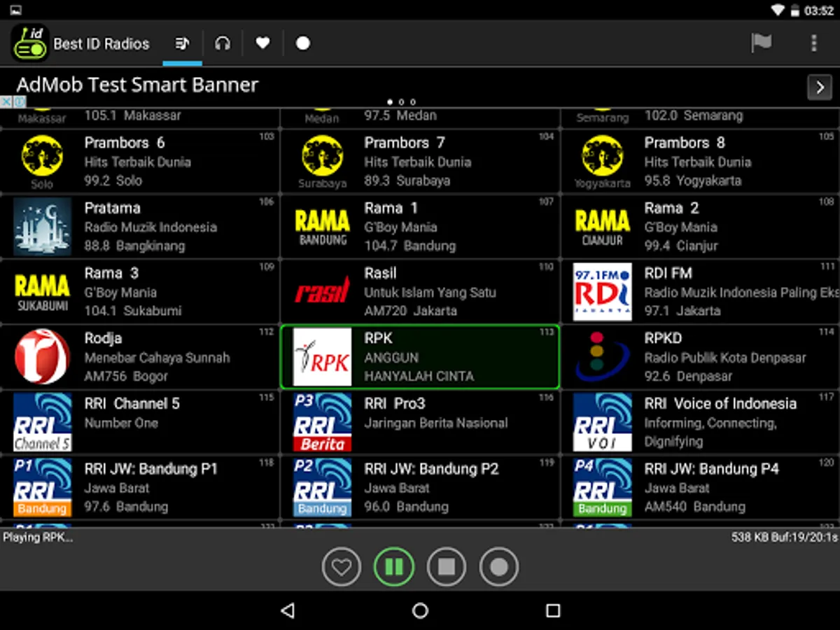Go to Android home screen
Viewport: 840px width, 630px height.
[x=420, y=610]
